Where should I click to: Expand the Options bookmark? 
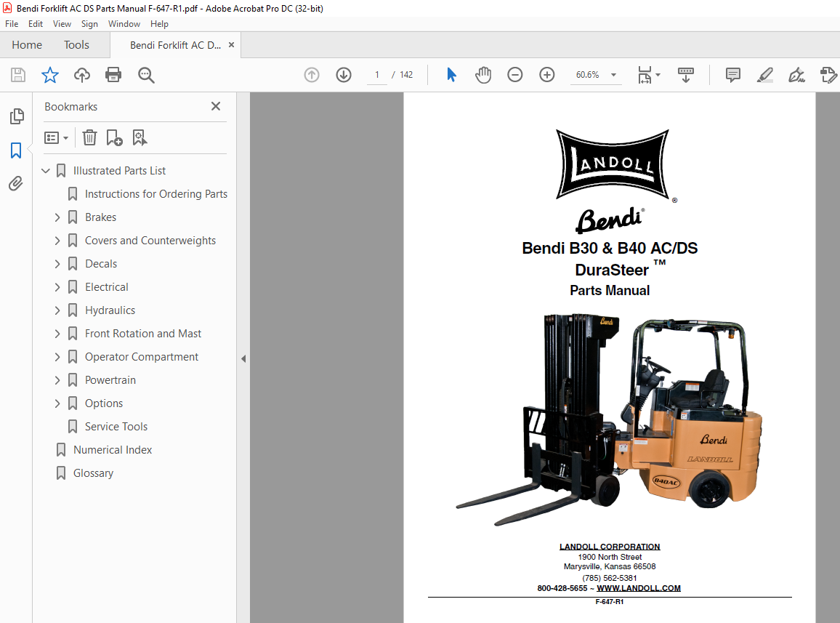click(x=57, y=403)
